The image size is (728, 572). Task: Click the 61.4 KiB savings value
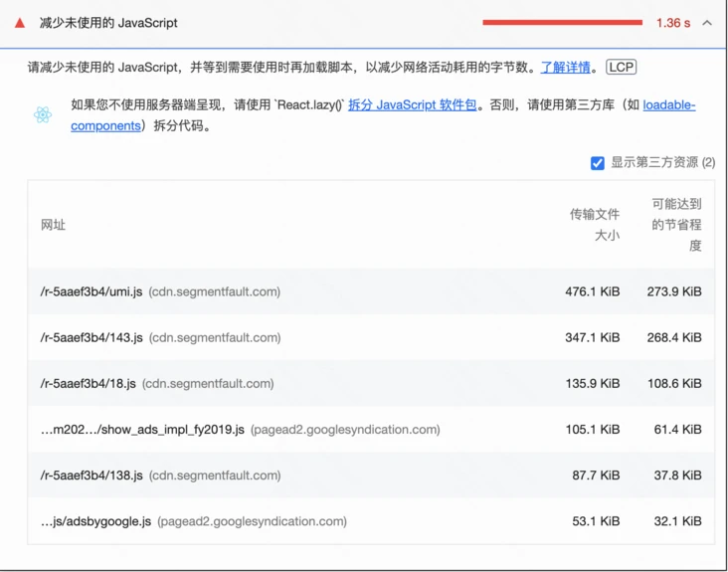click(x=678, y=430)
